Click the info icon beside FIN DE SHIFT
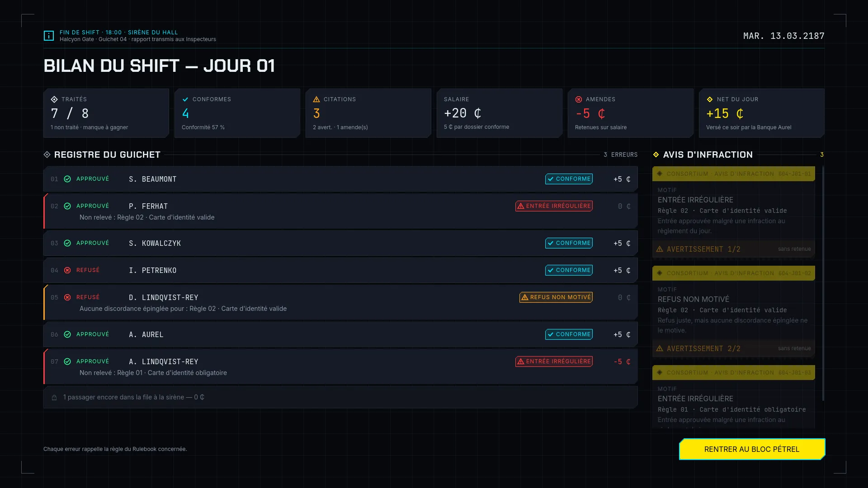The image size is (868, 488). [x=49, y=36]
